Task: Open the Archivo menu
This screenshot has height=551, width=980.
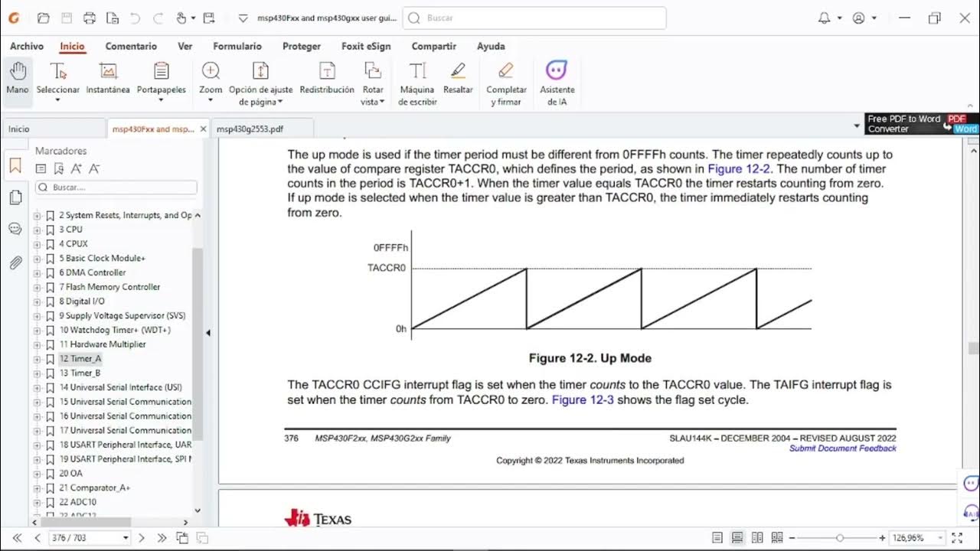Action: tap(27, 47)
